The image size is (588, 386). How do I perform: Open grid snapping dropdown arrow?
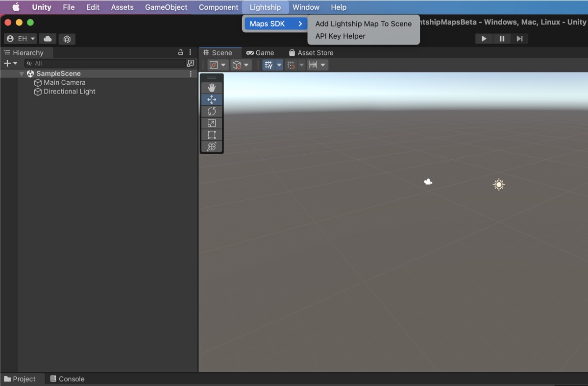pos(301,65)
